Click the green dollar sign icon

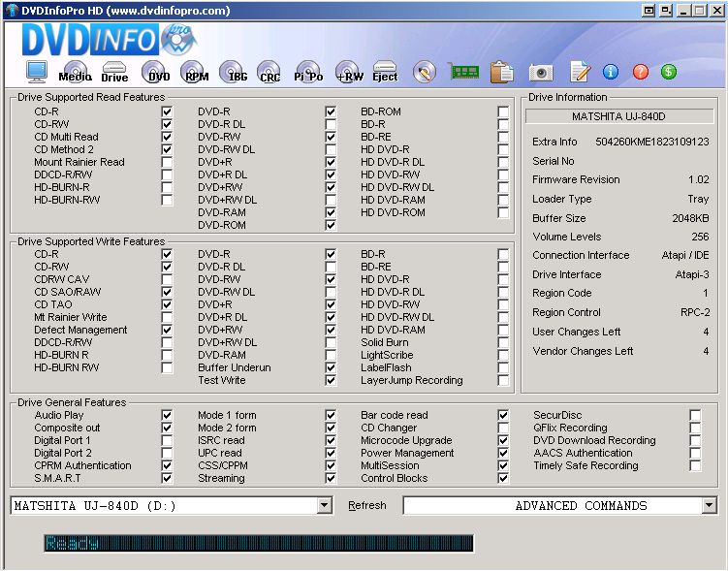669,72
